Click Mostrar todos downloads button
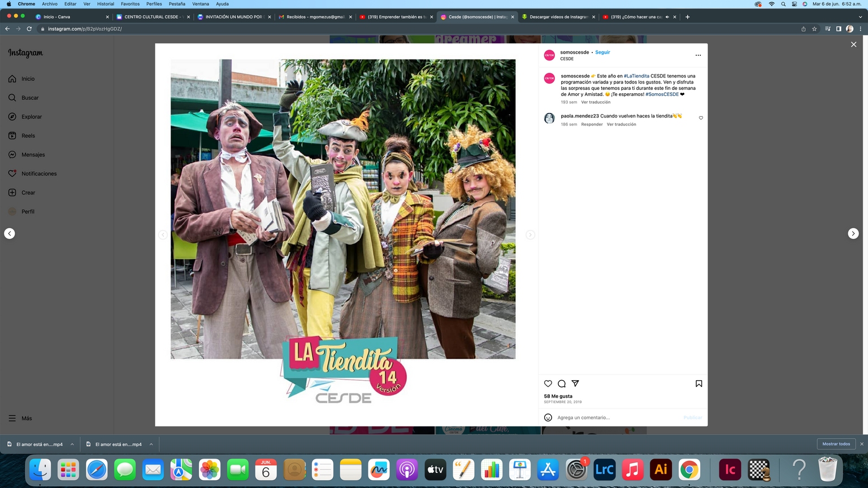The width and height of the screenshot is (868, 488). (836, 444)
